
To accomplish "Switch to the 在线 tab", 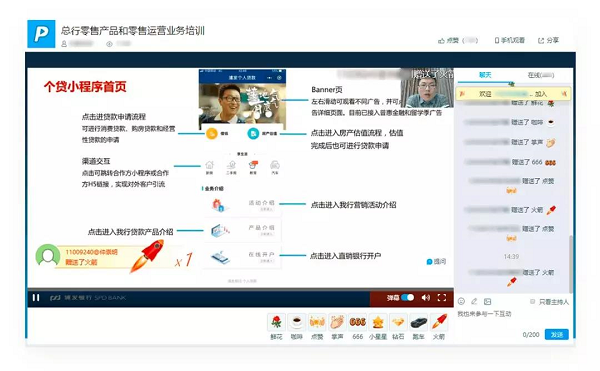I will 540,75.
